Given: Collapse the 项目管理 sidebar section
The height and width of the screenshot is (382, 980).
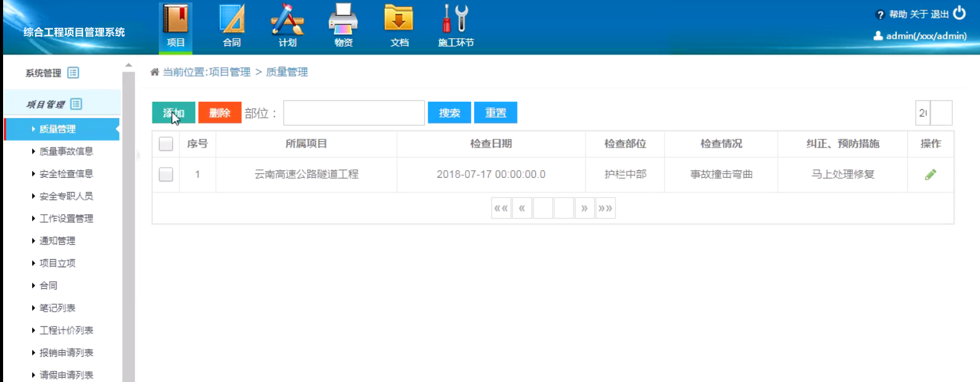Looking at the screenshot, I should tap(54, 104).
